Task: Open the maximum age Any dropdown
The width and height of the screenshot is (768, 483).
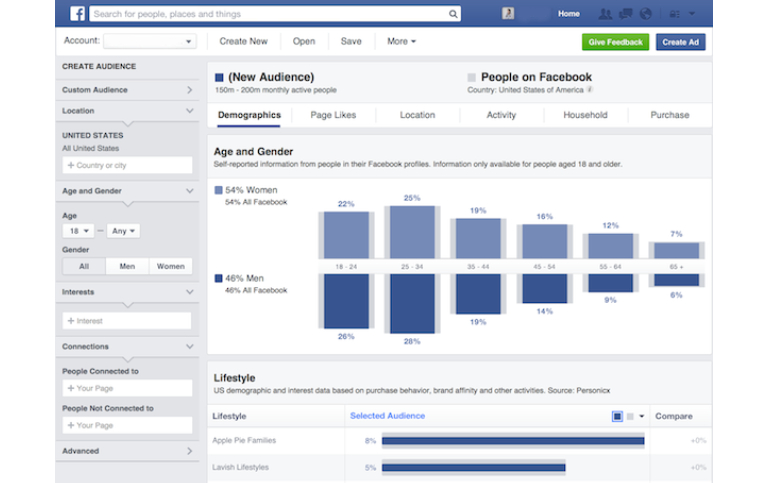Action: [x=123, y=231]
